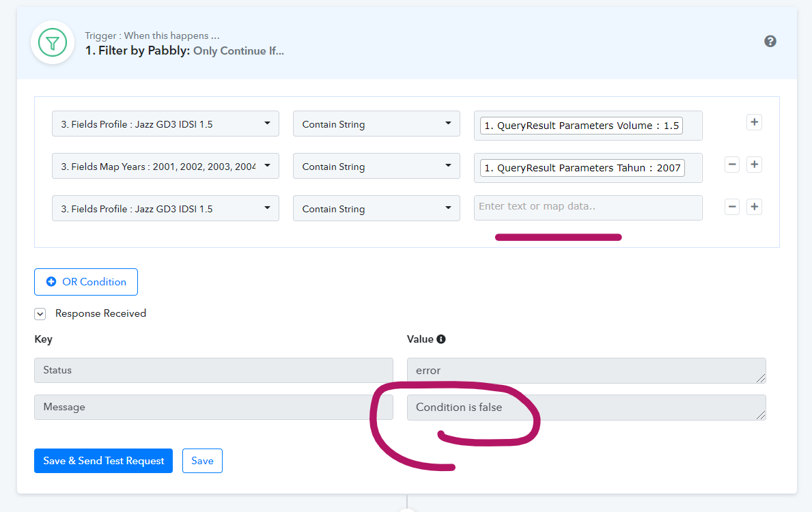Open first row Fields Profile dropdown

click(165, 124)
